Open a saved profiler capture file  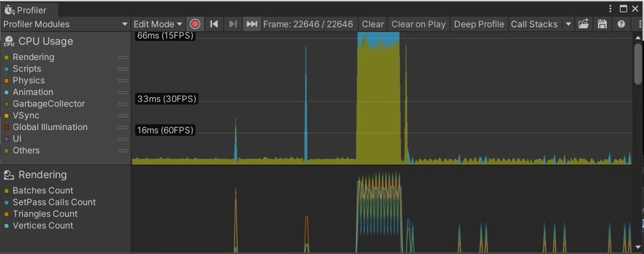click(583, 24)
